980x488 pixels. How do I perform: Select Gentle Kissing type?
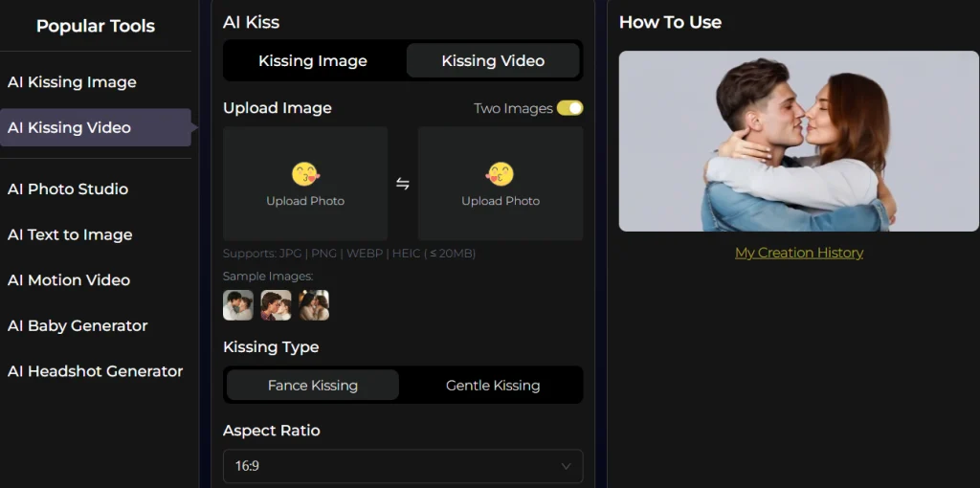coord(493,385)
